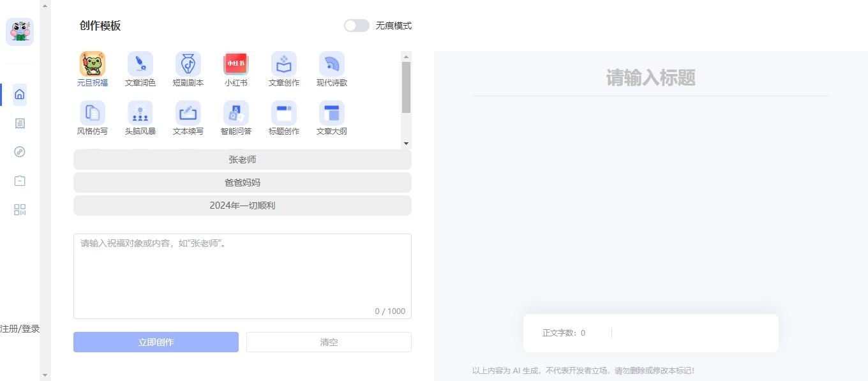Click the 立即创作 button
This screenshot has width=868, height=381.
click(156, 342)
